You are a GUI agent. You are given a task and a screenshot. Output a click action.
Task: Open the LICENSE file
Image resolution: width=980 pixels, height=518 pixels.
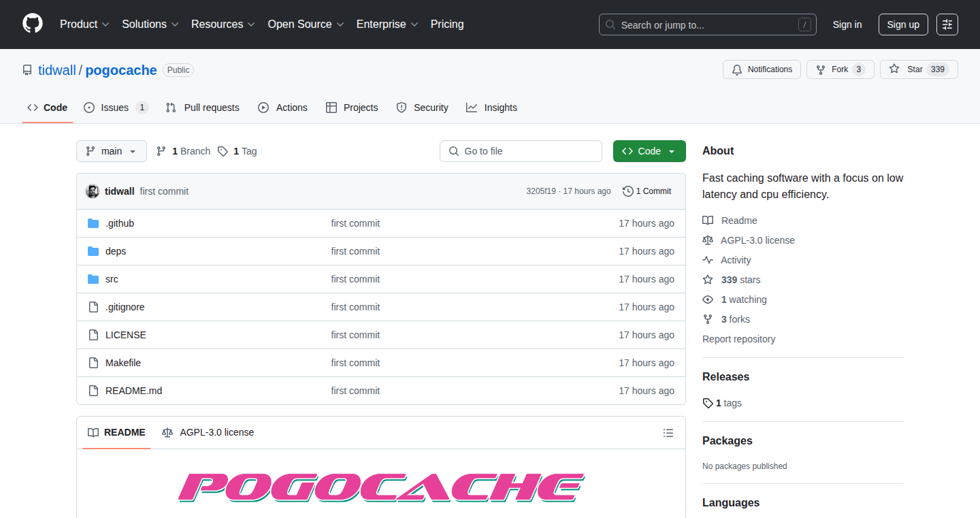click(x=126, y=335)
